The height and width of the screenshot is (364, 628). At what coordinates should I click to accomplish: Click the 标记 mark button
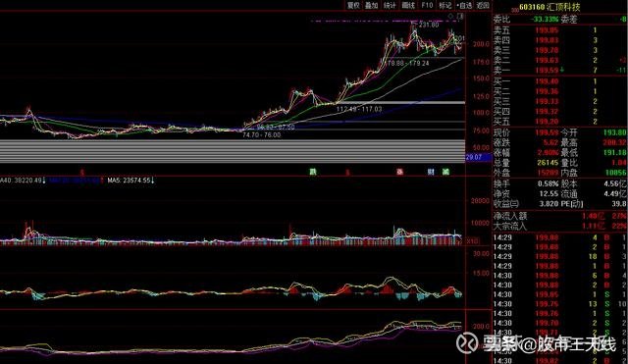(445, 5)
